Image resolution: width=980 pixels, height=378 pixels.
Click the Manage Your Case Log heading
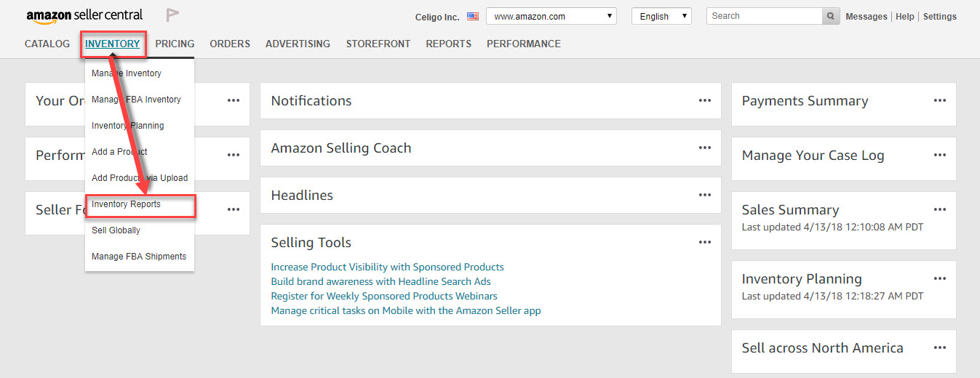[x=813, y=156]
